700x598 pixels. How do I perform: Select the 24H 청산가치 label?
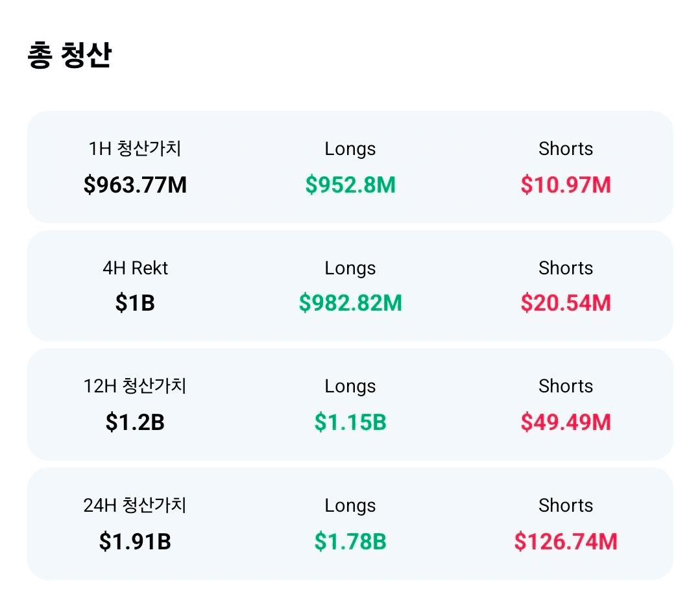[135, 506]
